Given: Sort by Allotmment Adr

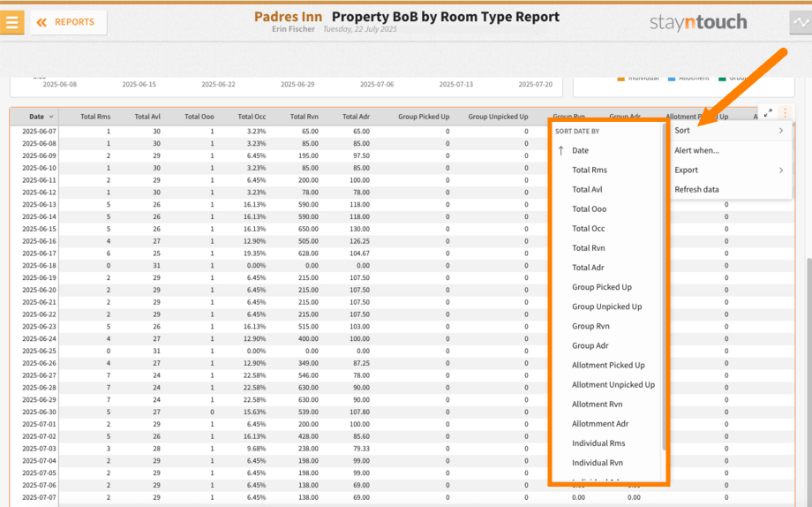Looking at the screenshot, I should 600,424.
